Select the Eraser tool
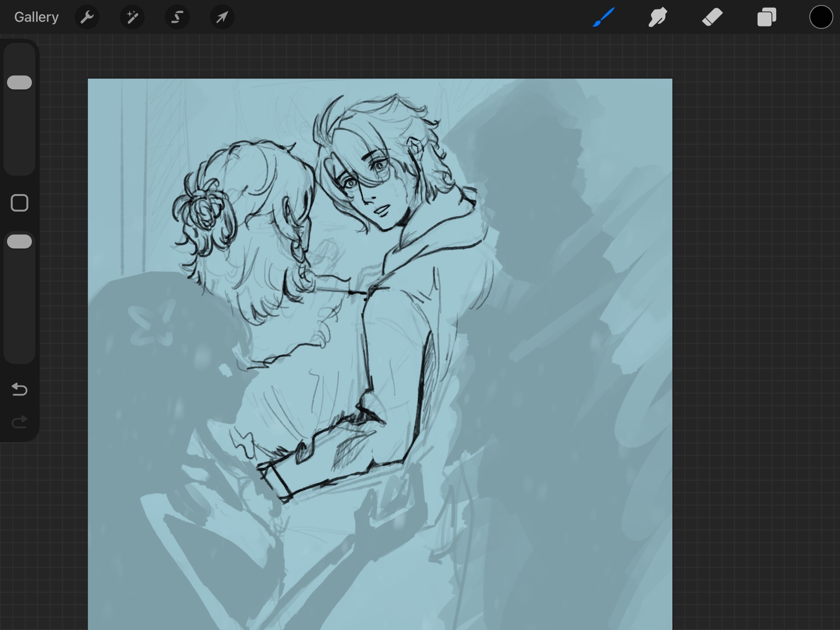 (x=712, y=17)
